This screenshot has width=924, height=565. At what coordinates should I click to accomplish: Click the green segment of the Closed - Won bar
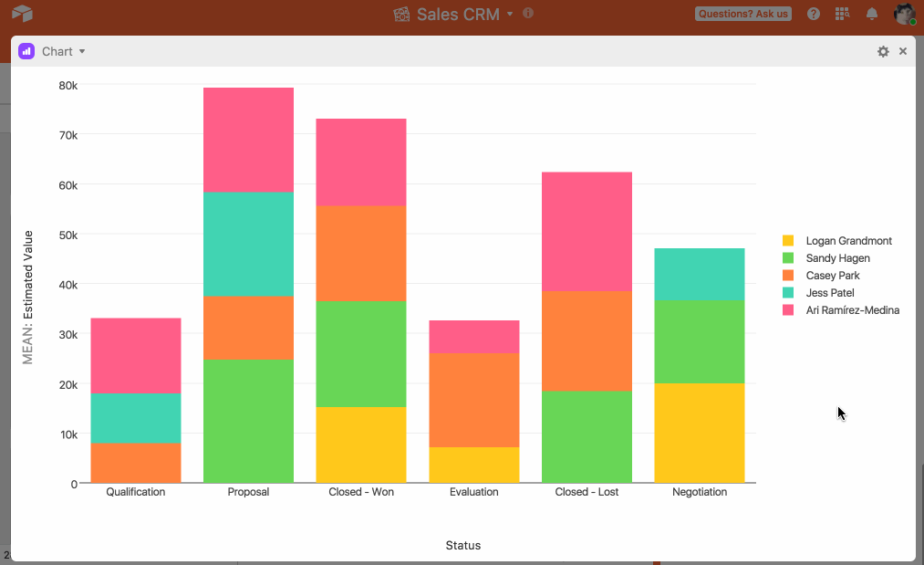[x=361, y=354]
